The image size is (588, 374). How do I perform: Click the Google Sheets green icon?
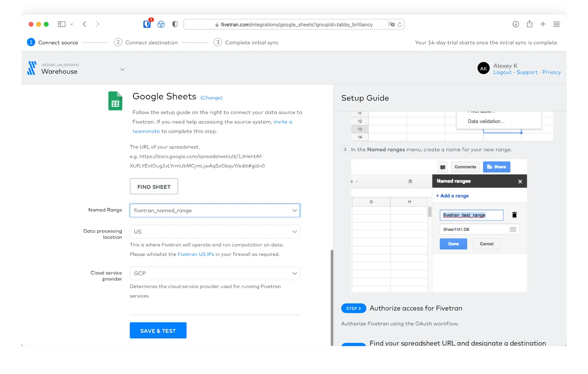coord(115,101)
